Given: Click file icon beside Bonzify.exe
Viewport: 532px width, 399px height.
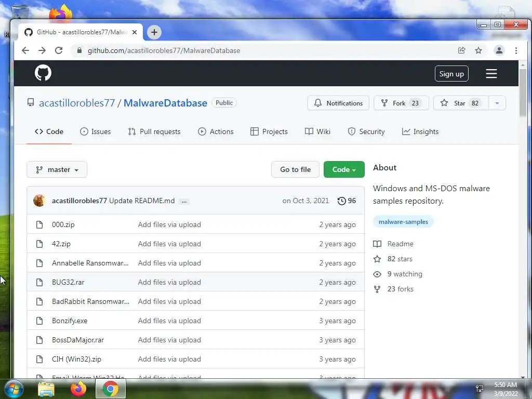Looking at the screenshot, I should [39, 321].
